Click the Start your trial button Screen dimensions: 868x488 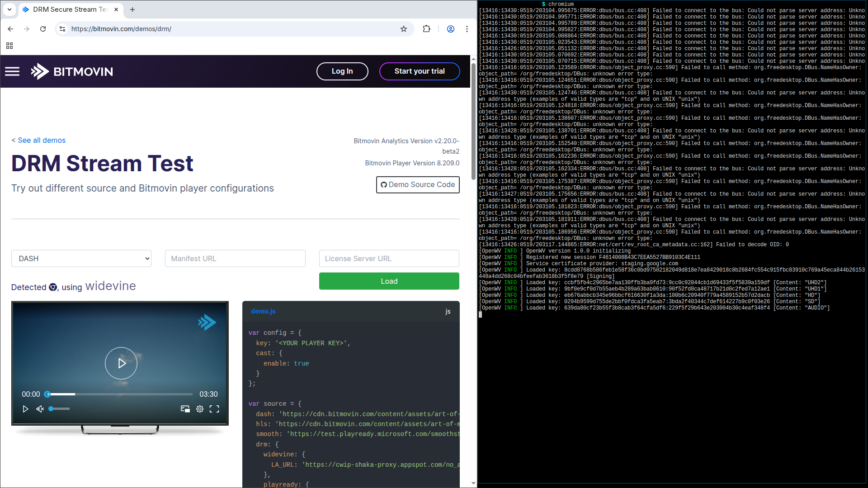coord(420,71)
